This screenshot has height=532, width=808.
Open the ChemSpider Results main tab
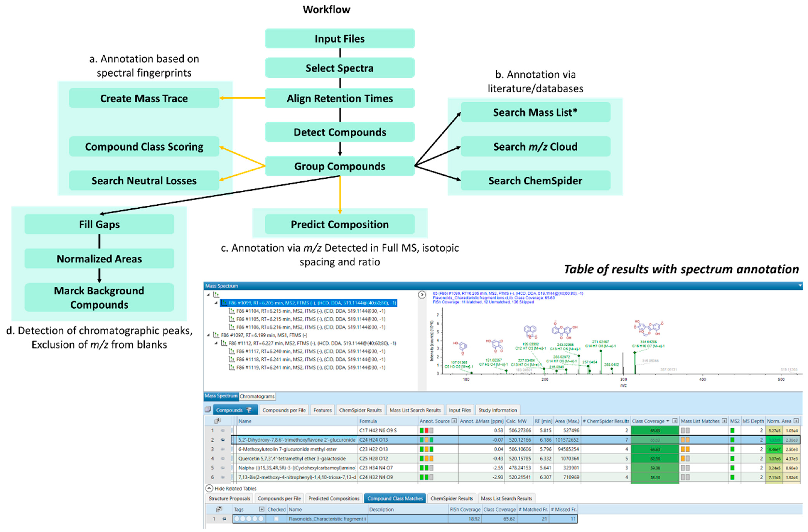[x=360, y=410]
